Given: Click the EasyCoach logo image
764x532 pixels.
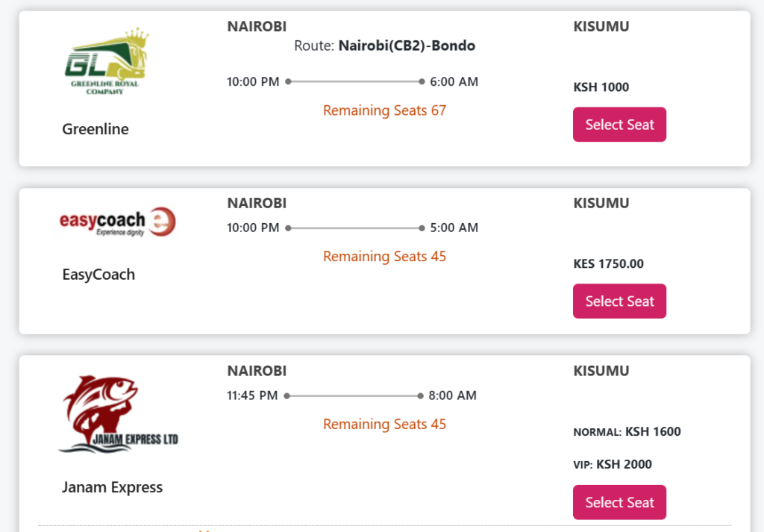Looking at the screenshot, I should click(117, 222).
